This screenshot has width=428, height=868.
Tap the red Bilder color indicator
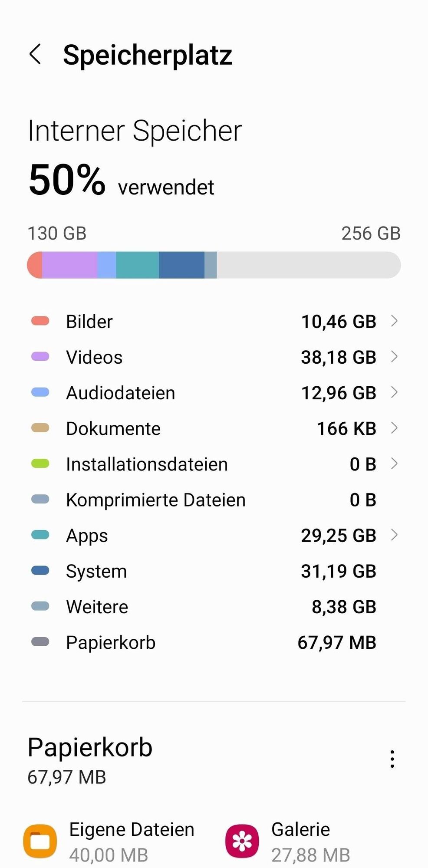coord(40,321)
